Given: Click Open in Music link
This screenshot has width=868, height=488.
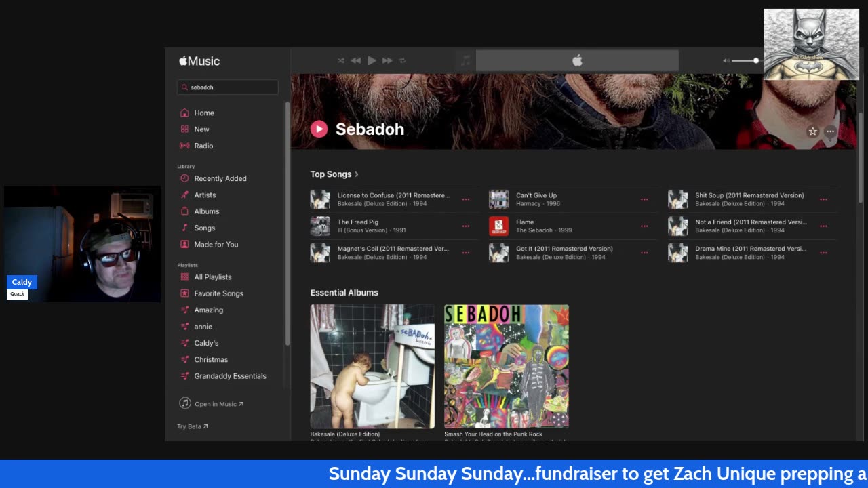Looking at the screenshot, I should pyautogui.click(x=212, y=404).
